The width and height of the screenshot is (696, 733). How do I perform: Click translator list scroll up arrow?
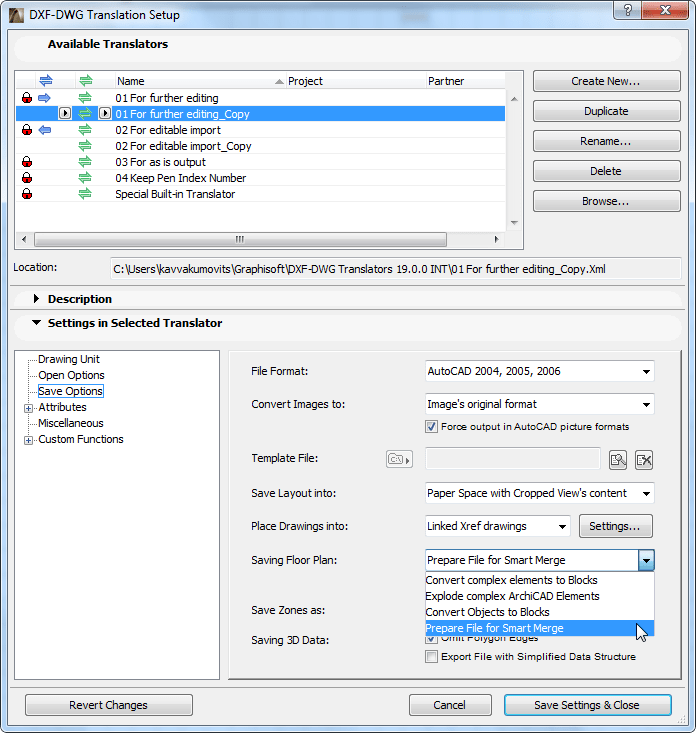pos(514,99)
